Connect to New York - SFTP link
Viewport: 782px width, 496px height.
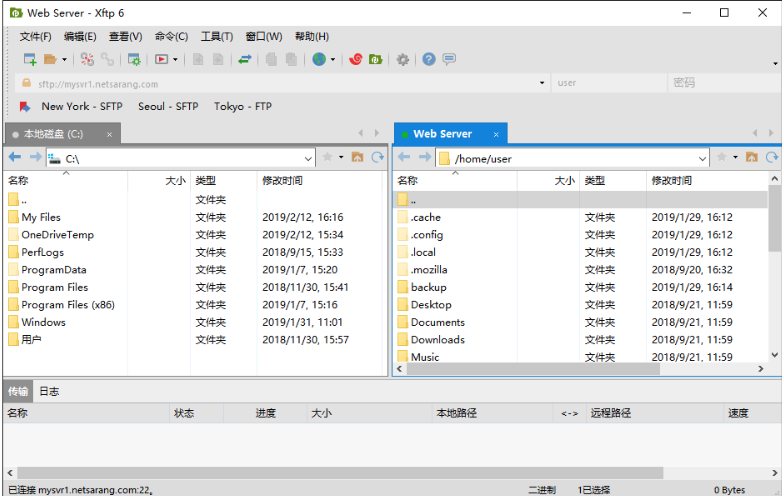[x=82, y=106]
